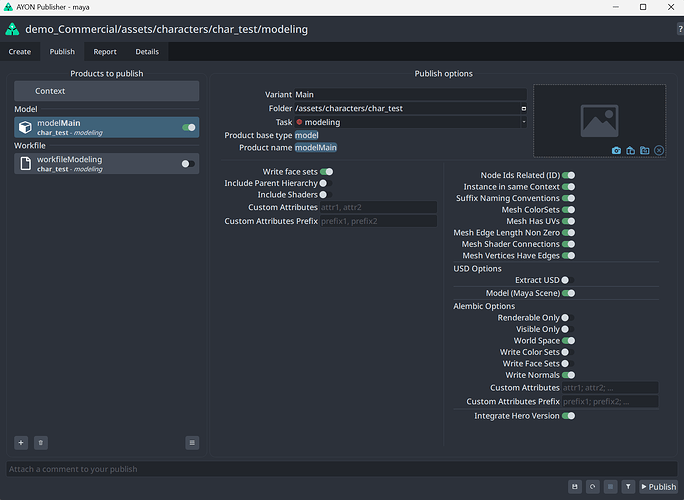The width and height of the screenshot is (684, 500).
Task: Click the publish comment input field
Action: pyautogui.click(x=340, y=469)
